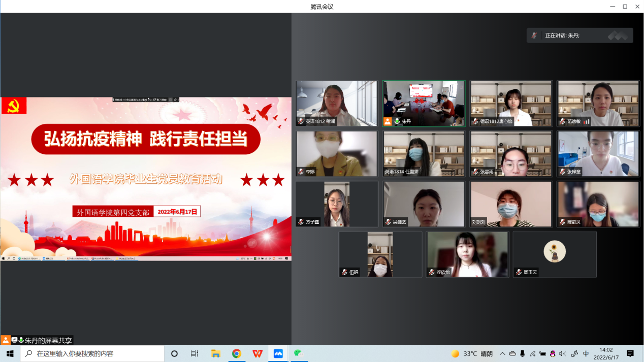Screen dimensions: 644x362
Task: Open Tencent Meeting from the taskbar
Action: coord(278,354)
